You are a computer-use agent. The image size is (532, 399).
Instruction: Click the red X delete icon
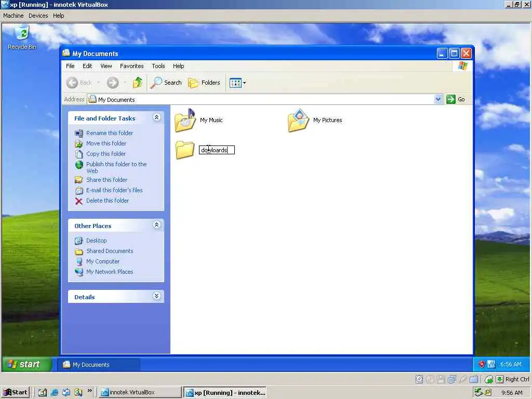(x=79, y=201)
